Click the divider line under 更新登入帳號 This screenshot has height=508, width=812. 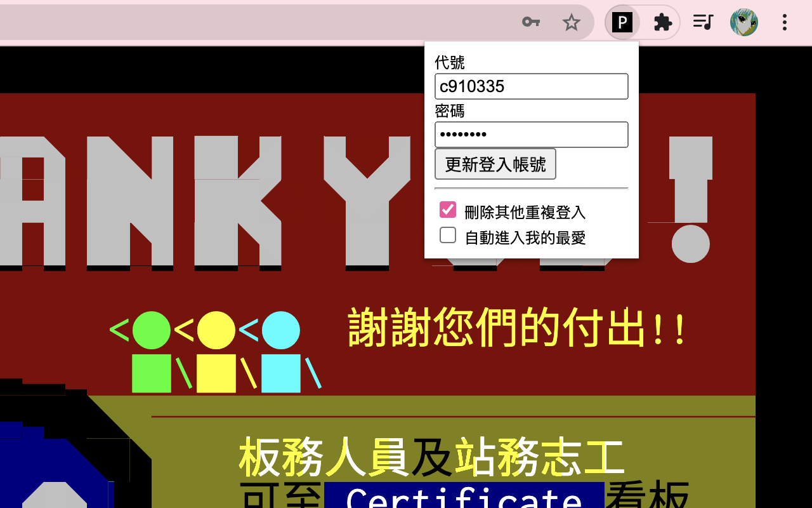(x=532, y=187)
